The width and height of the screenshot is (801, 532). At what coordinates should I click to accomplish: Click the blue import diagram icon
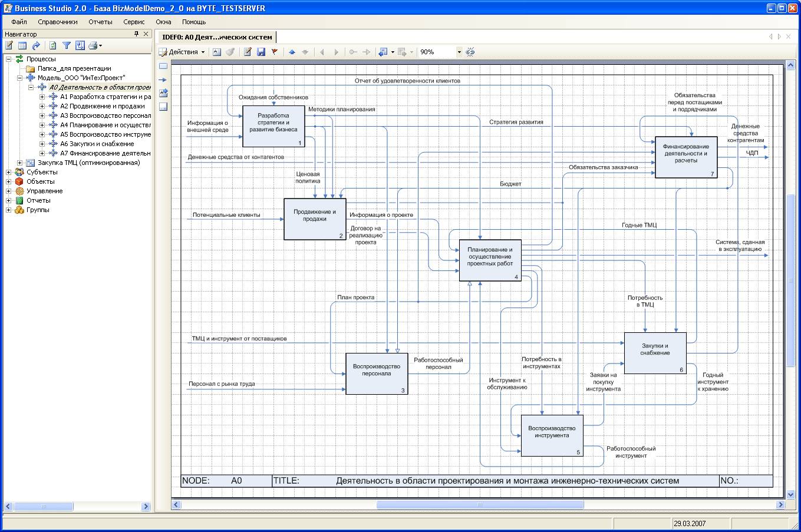tap(383, 52)
